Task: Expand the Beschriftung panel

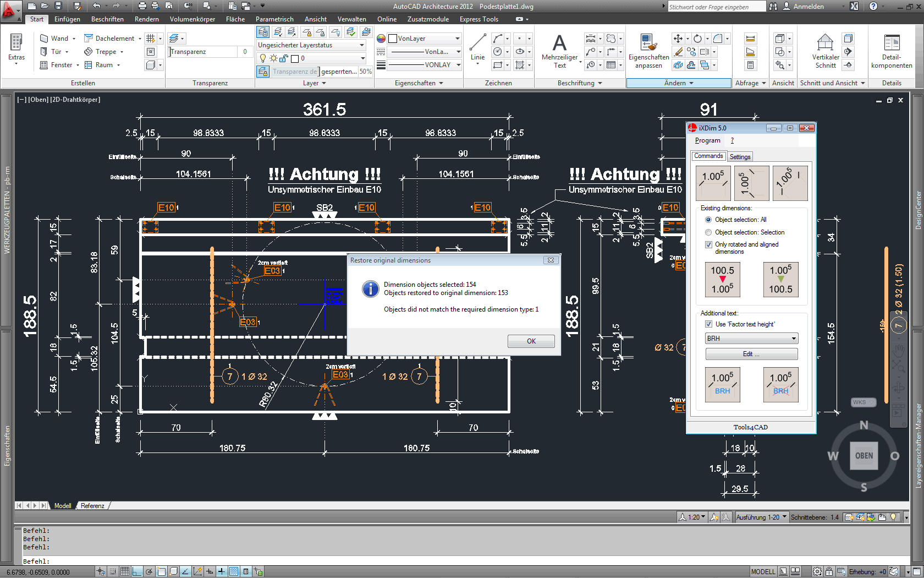Action: [x=580, y=83]
